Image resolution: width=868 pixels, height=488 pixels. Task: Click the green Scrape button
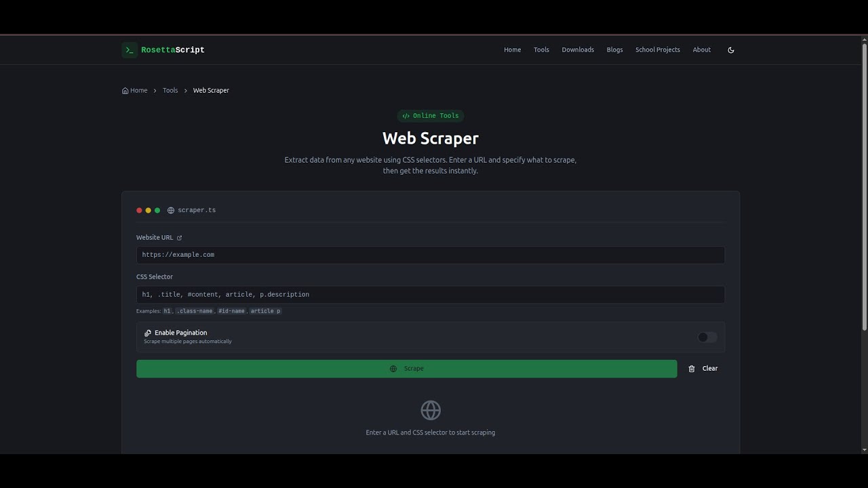[407, 369]
